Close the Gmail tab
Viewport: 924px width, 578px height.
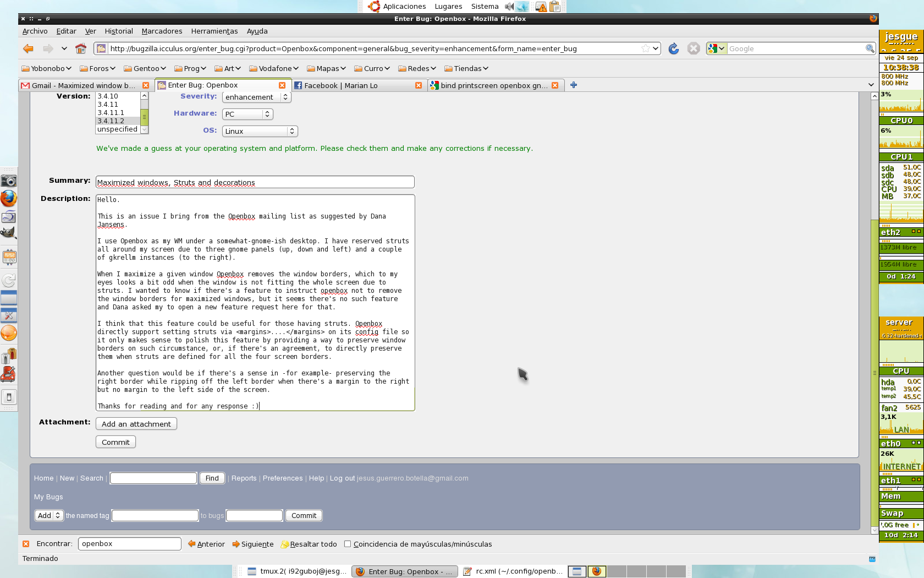click(146, 85)
